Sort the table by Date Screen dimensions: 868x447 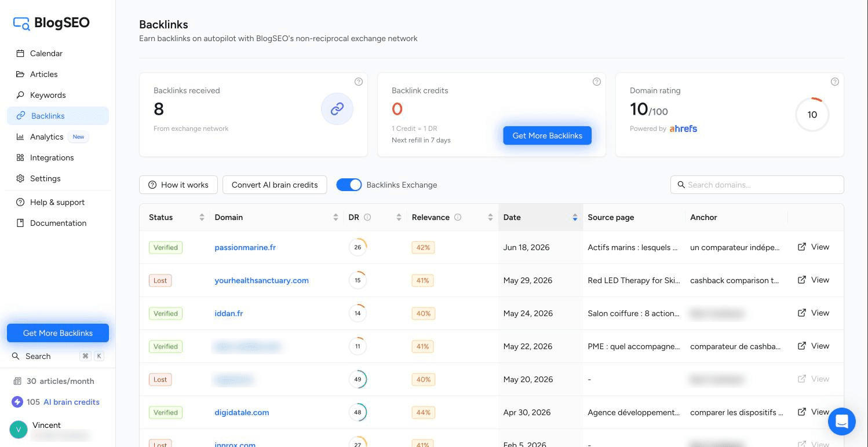click(x=575, y=218)
